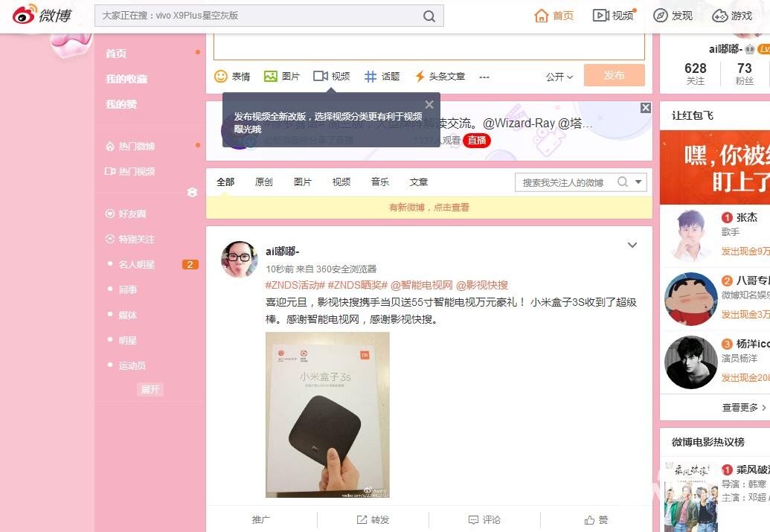Viewport: 770px width, 532px height.
Task: Go to 首页 in top navigation
Action: pyautogui.click(x=554, y=16)
